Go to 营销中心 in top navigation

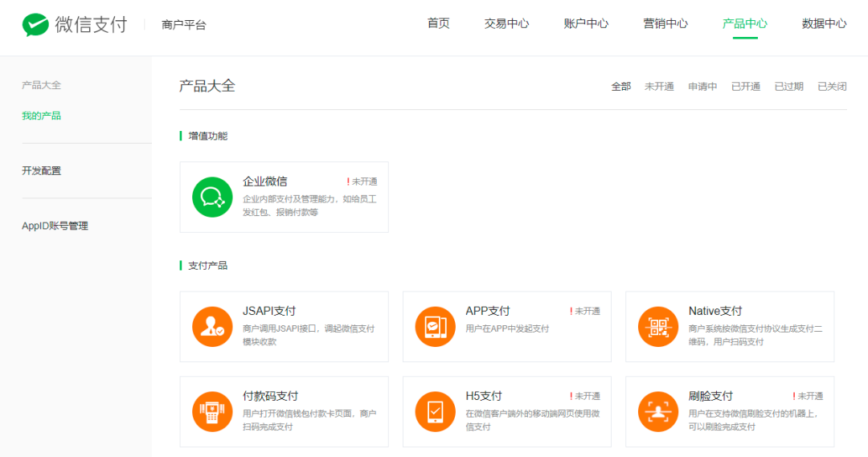pyautogui.click(x=665, y=24)
